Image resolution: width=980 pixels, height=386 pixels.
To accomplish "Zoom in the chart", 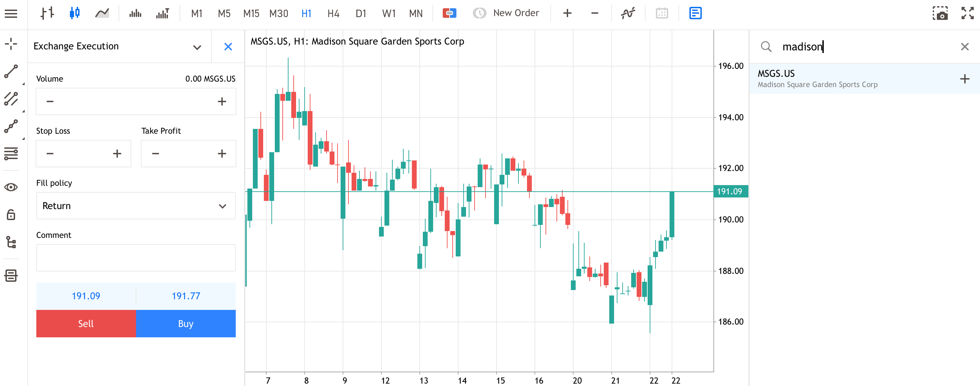I will 567,13.
